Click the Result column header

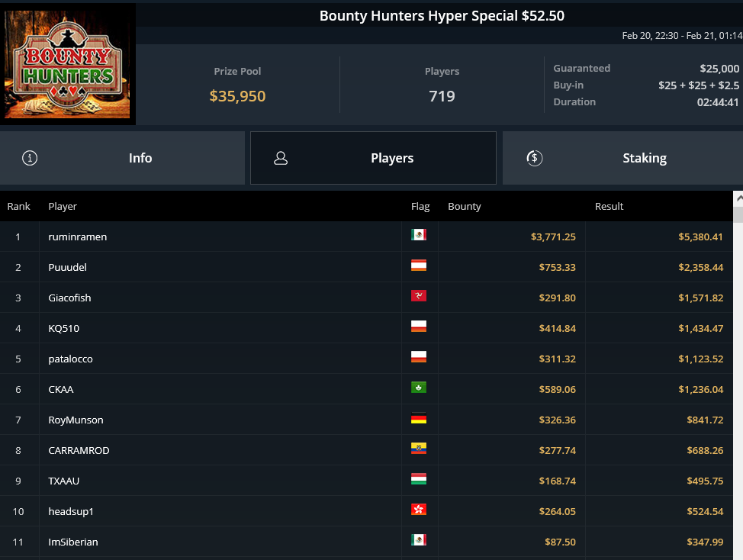pyautogui.click(x=609, y=206)
